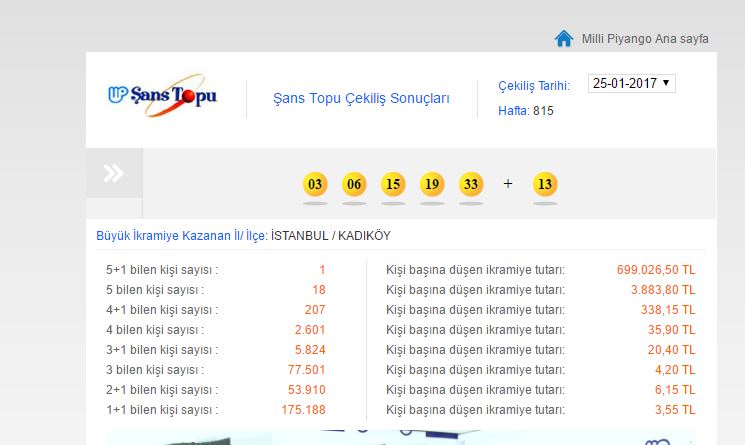Click the Şans Topu Çekiliş Sonuçları heading
This screenshot has width=745, height=445.
361,98
